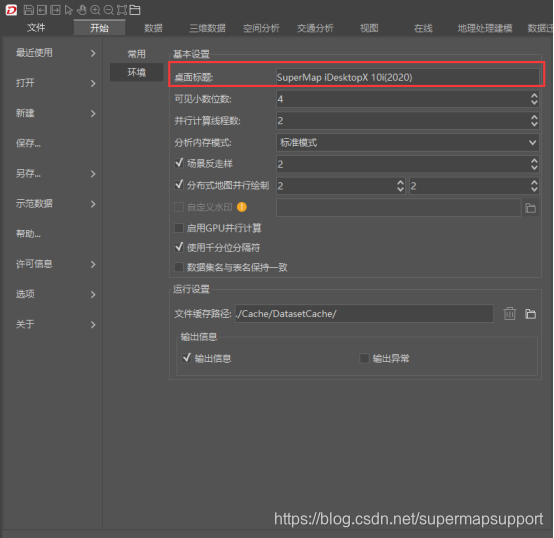The width and height of the screenshot is (554, 538).
Task: Click the folder browse icon for 自定义水印
Action: [530, 208]
